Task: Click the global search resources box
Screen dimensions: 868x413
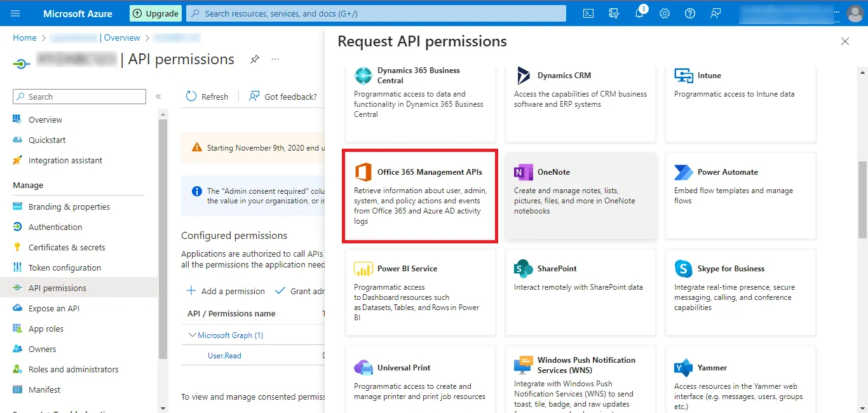Action: point(376,13)
